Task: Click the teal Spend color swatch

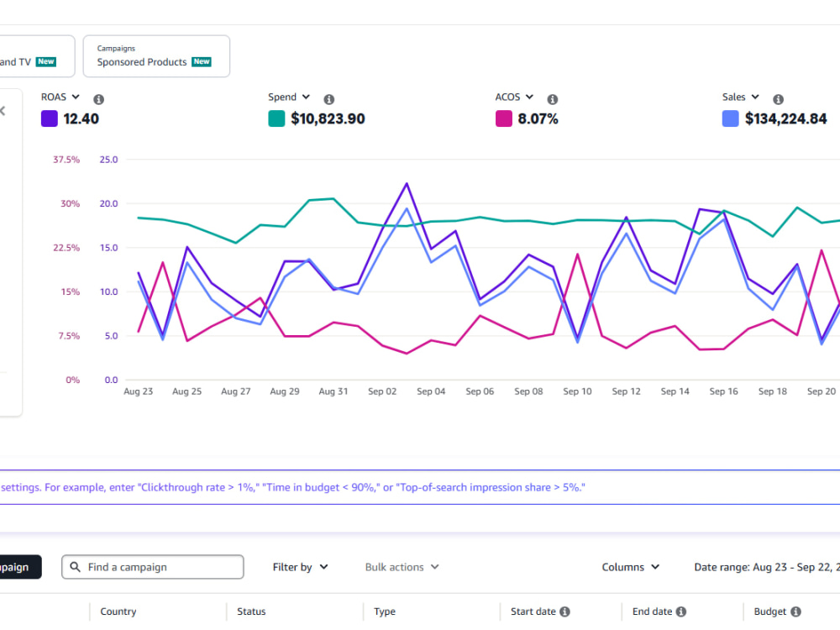Action: 276,118
